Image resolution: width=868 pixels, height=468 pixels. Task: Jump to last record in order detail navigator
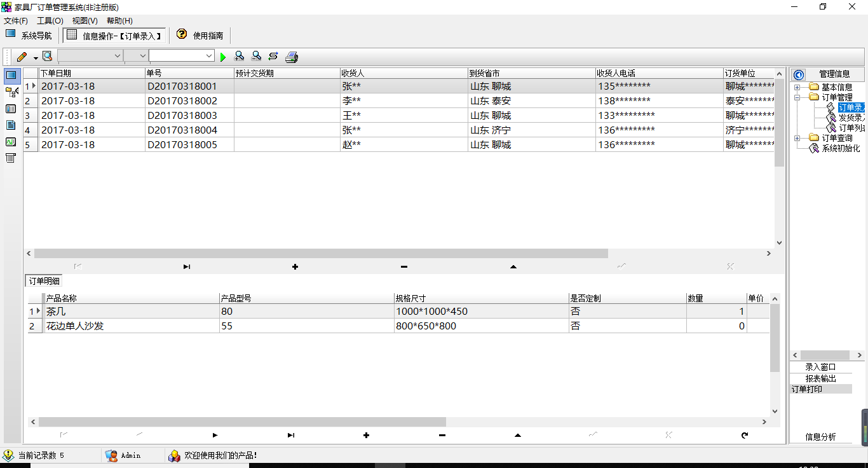coord(290,435)
